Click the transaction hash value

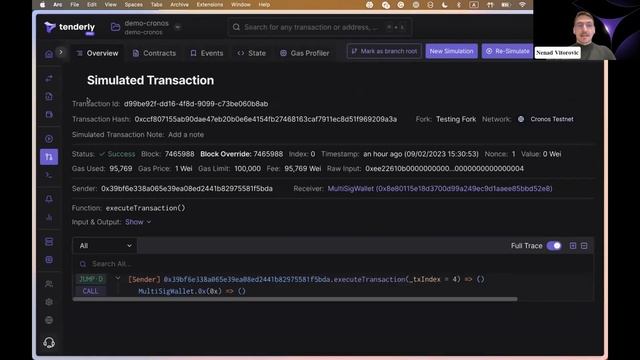pyautogui.click(x=266, y=119)
